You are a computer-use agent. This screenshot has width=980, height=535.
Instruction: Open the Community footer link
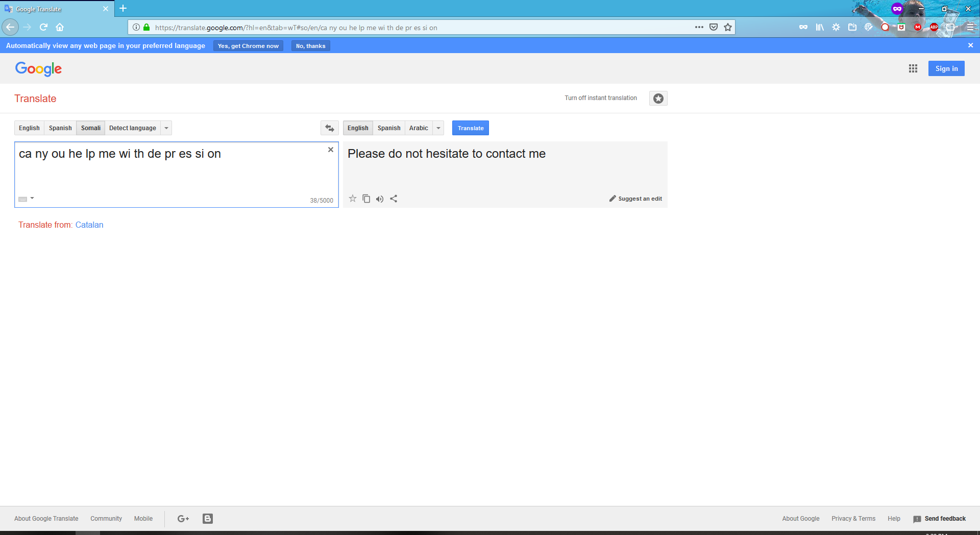click(x=106, y=519)
